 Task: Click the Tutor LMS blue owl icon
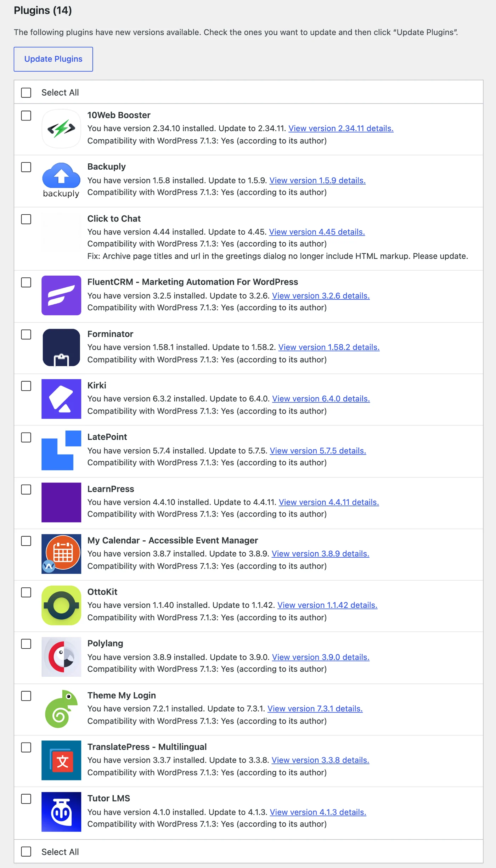coord(61,812)
